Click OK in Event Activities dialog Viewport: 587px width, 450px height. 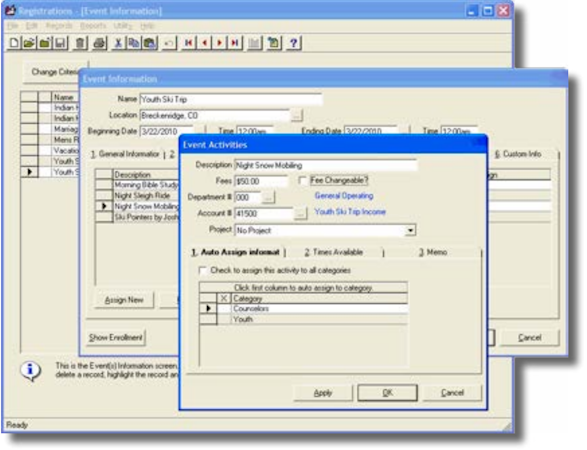point(387,393)
